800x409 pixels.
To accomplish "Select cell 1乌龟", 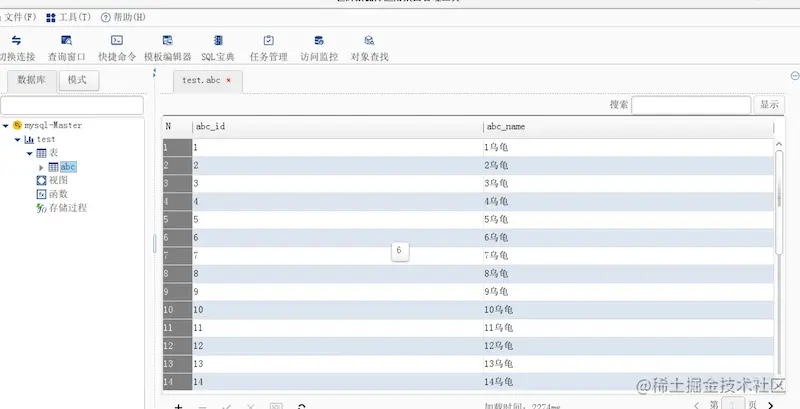I will pyautogui.click(x=628, y=147).
